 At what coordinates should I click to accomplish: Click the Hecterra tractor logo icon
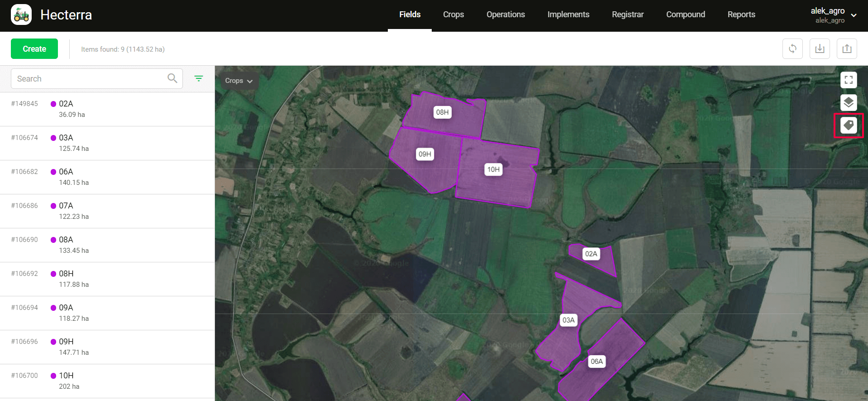click(21, 14)
